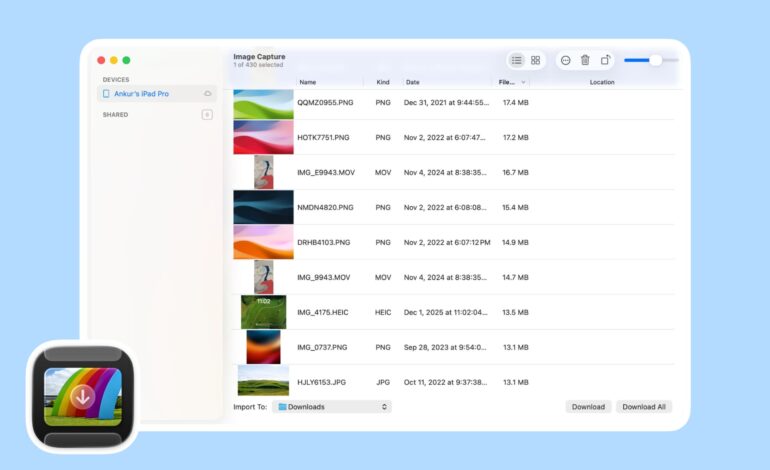
Task: Click the File size column sort chevron
Action: coord(523,82)
